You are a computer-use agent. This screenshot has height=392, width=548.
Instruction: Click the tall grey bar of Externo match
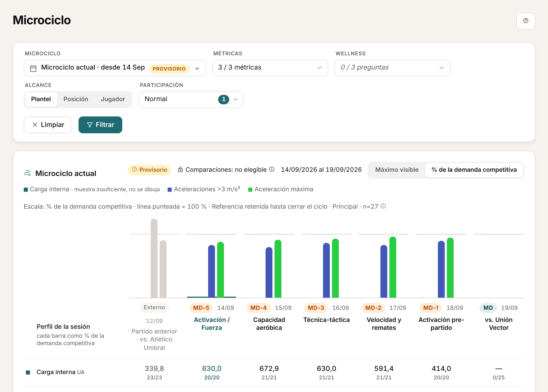tap(154, 258)
